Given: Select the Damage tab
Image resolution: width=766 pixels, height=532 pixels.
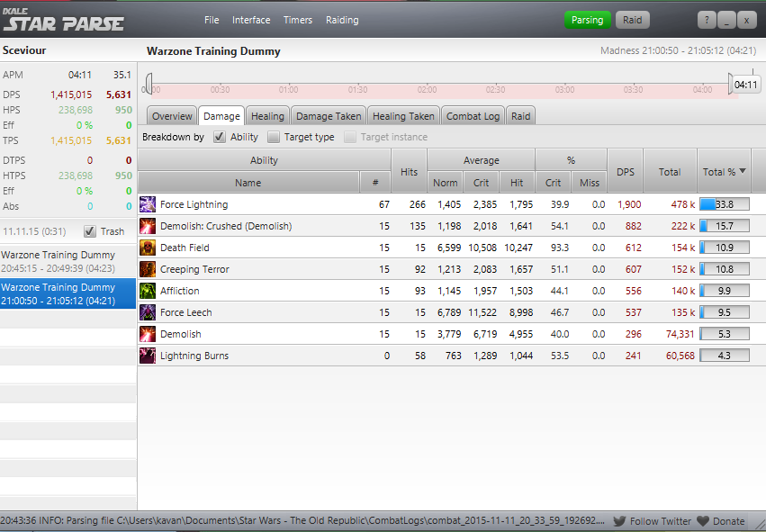Looking at the screenshot, I should coord(221,116).
